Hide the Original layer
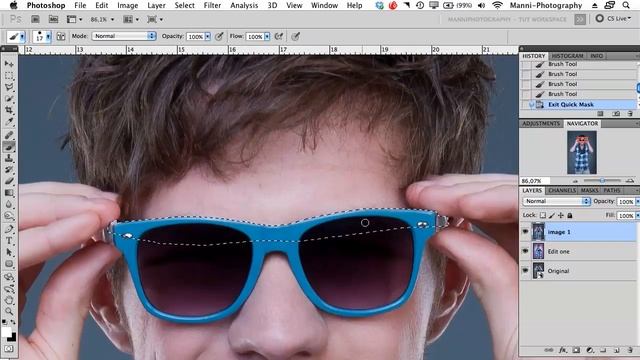Viewport: 640px width, 360px height. (x=525, y=271)
